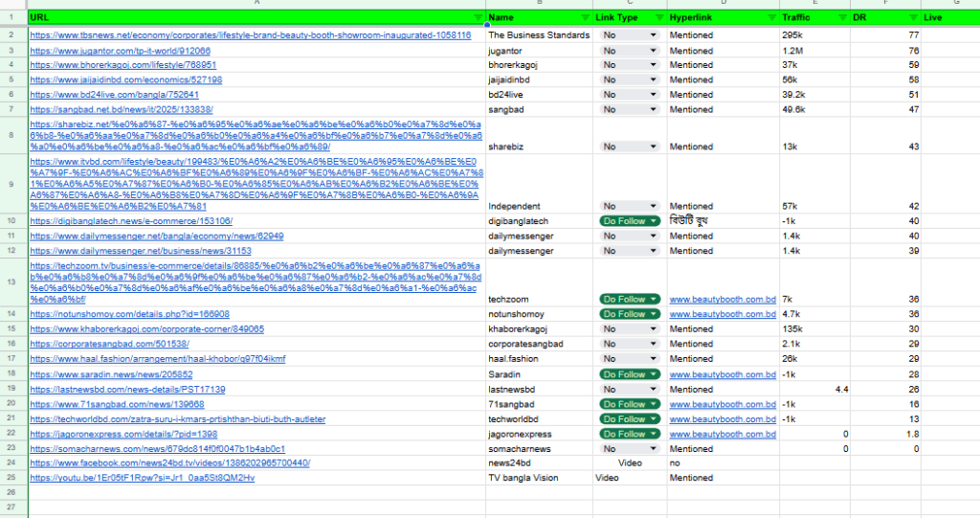Select the traffic cell showing 295k
This screenshot has width=980, height=518.
[x=815, y=35]
